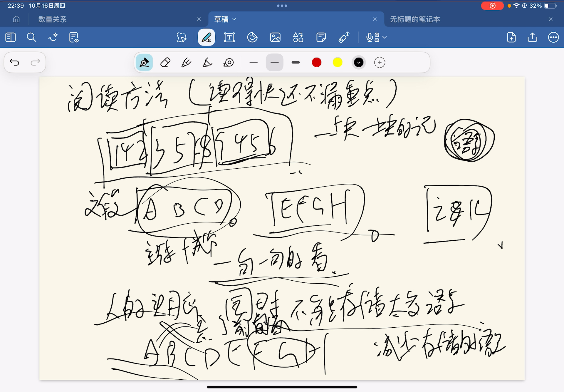This screenshot has width=564, height=392.
Task: Switch to the 无标题的笔记本 tab
Action: tap(415, 19)
